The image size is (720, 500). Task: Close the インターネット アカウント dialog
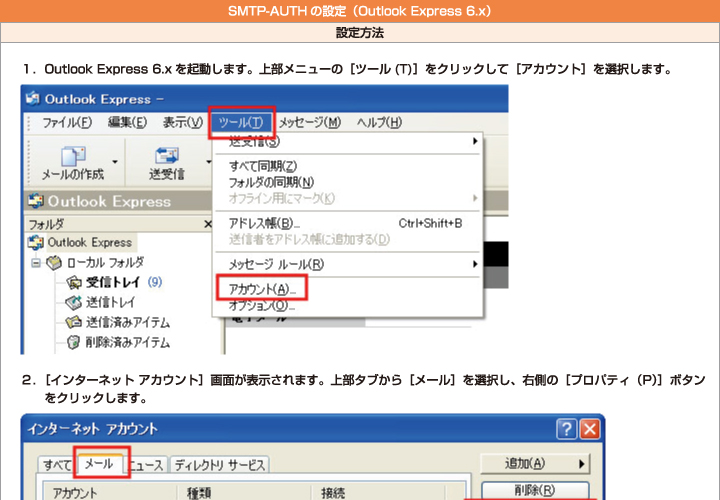coord(590,429)
